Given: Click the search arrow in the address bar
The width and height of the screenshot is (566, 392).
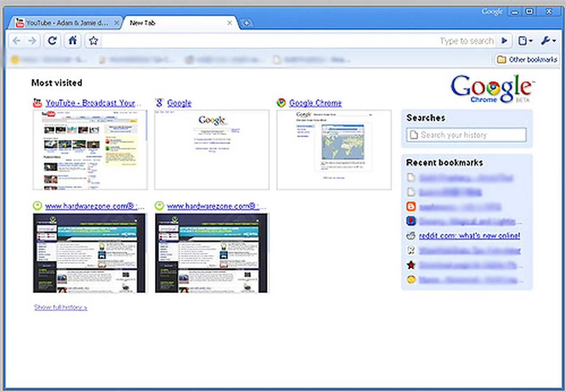Looking at the screenshot, I should (505, 41).
